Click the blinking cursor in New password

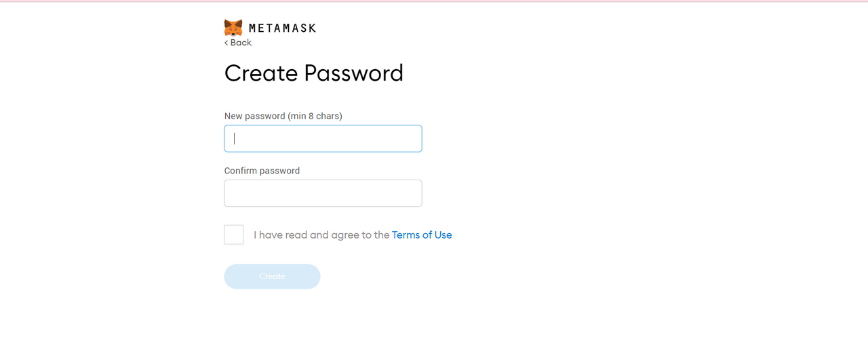[x=235, y=138]
